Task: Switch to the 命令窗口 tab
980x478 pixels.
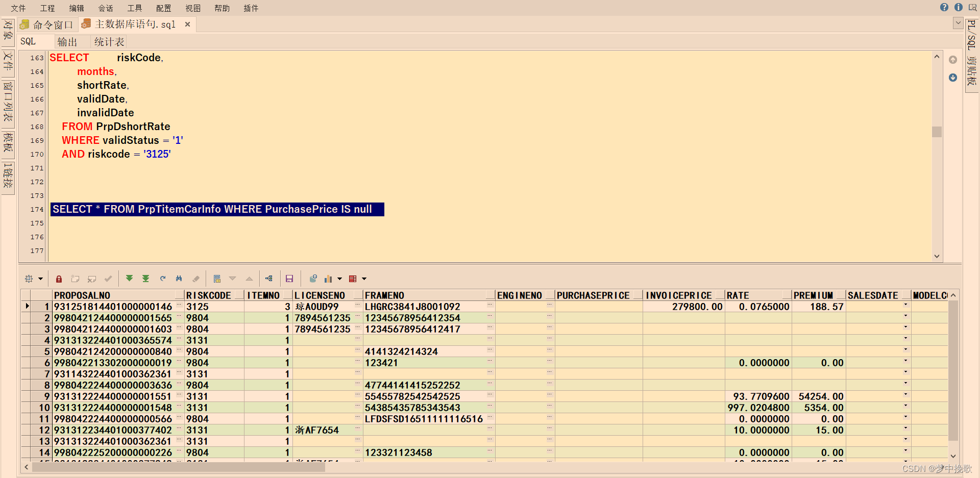Action: pyautogui.click(x=47, y=24)
